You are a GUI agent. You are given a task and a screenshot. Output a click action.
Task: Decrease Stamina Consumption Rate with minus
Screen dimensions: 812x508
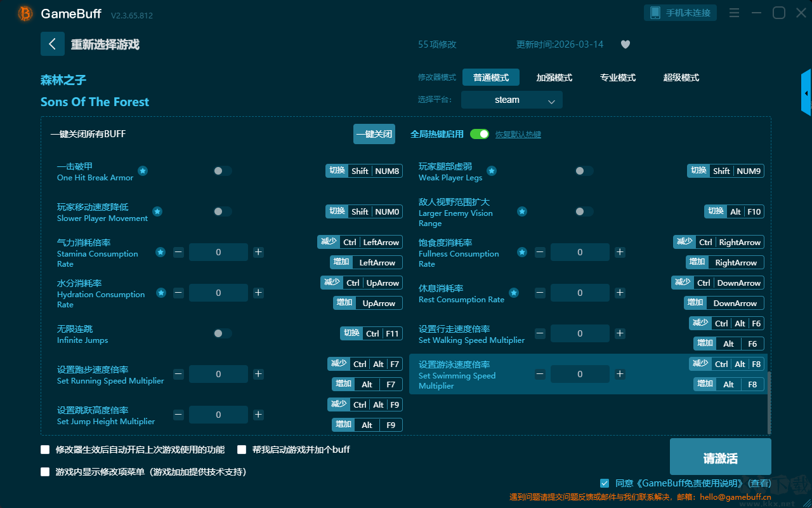[178, 252]
